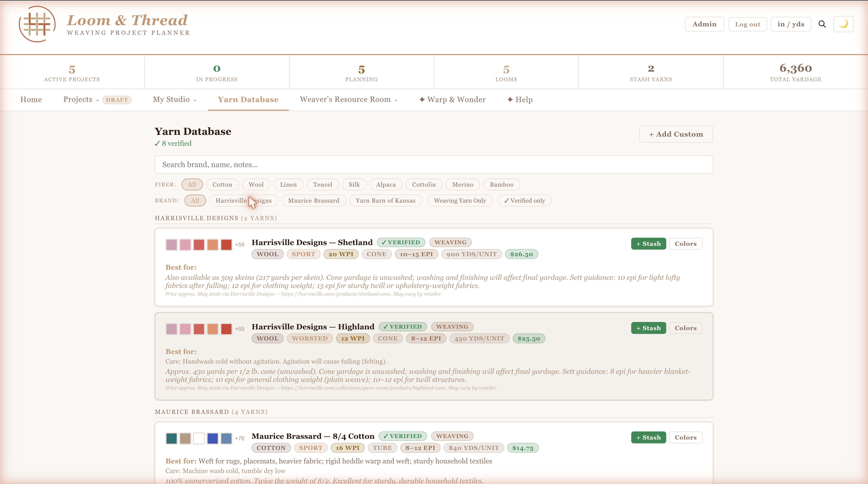Click the Looms stat tile

pos(506,72)
